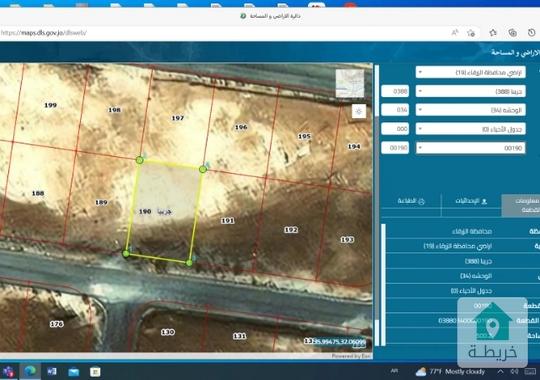The image size is (540, 380).
Task: Switch to the print tab
Action: pos(411,201)
